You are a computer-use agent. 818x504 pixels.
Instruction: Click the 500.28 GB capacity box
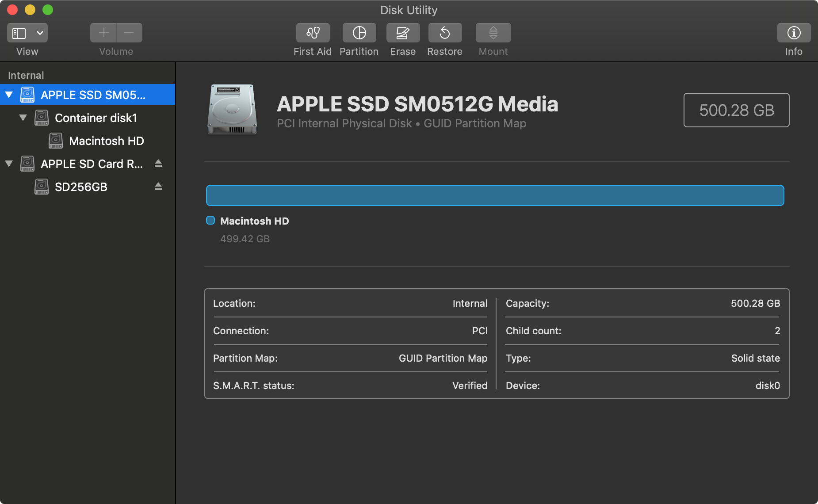[736, 110]
